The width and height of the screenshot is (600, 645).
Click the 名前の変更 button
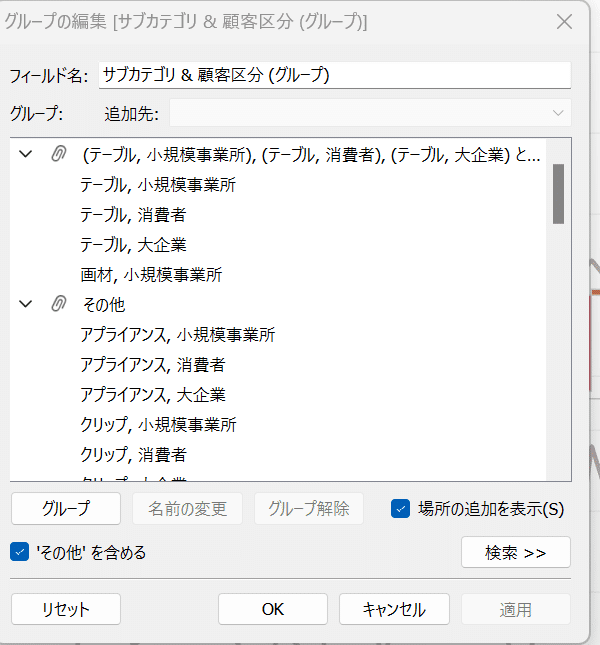187,508
